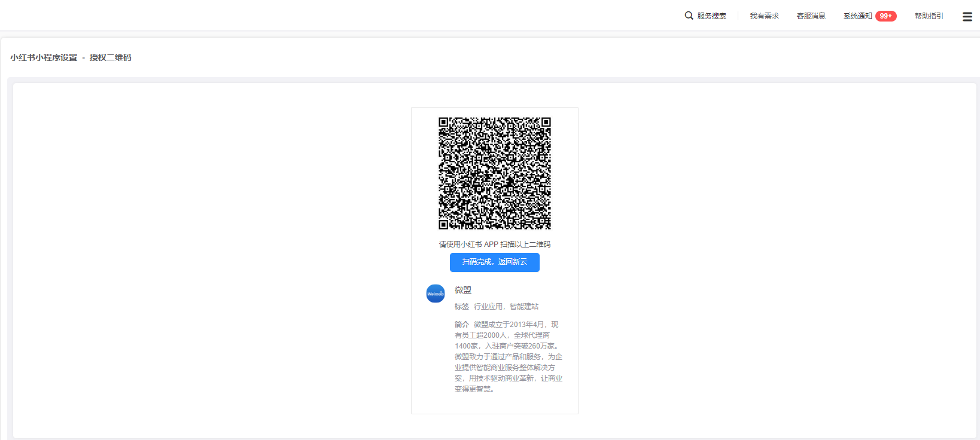Select the 授权二维码 breadcrumb title
Viewport: 980px width, 440px height.
pos(110,57)
